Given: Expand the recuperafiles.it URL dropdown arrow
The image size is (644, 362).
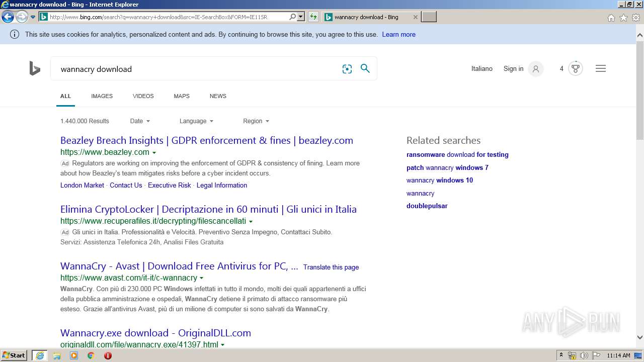Looking at the screenshot, I should click(251, 222).
